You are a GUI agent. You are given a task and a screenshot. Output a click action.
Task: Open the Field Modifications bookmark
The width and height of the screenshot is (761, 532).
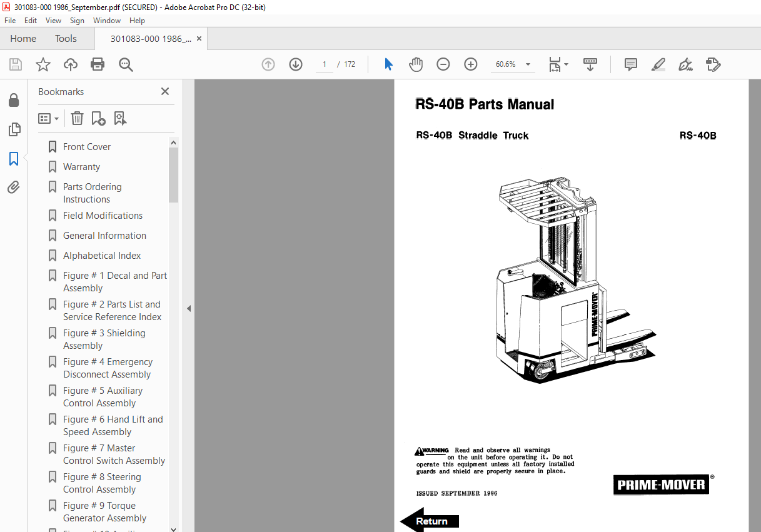(x=103, y=216)
